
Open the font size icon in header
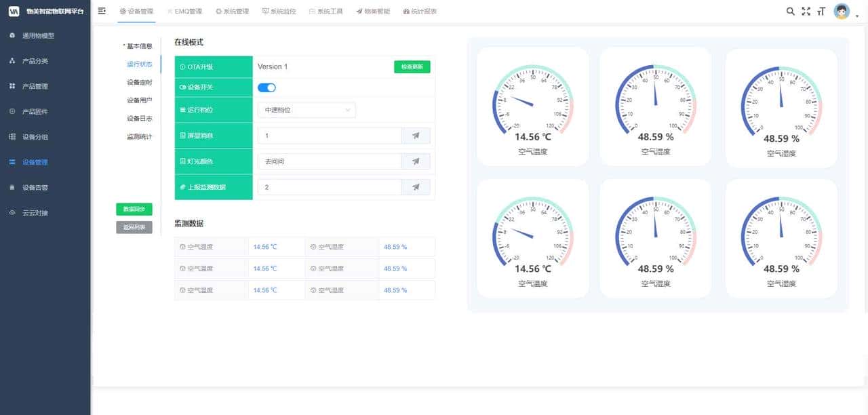tap(821, 12)
